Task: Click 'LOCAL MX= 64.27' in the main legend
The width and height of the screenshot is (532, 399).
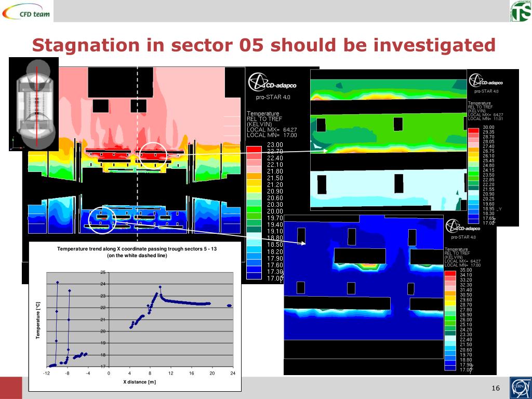Action: [272, 129]
